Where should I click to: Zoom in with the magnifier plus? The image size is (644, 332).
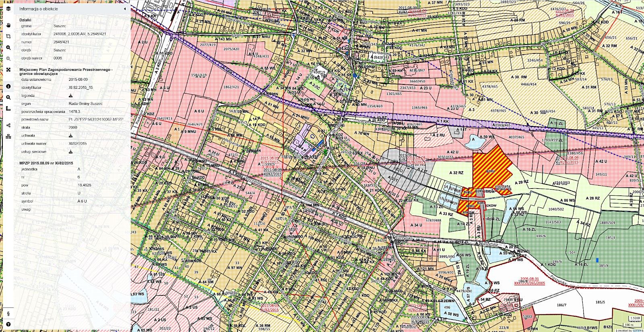[x=8, y=47]
